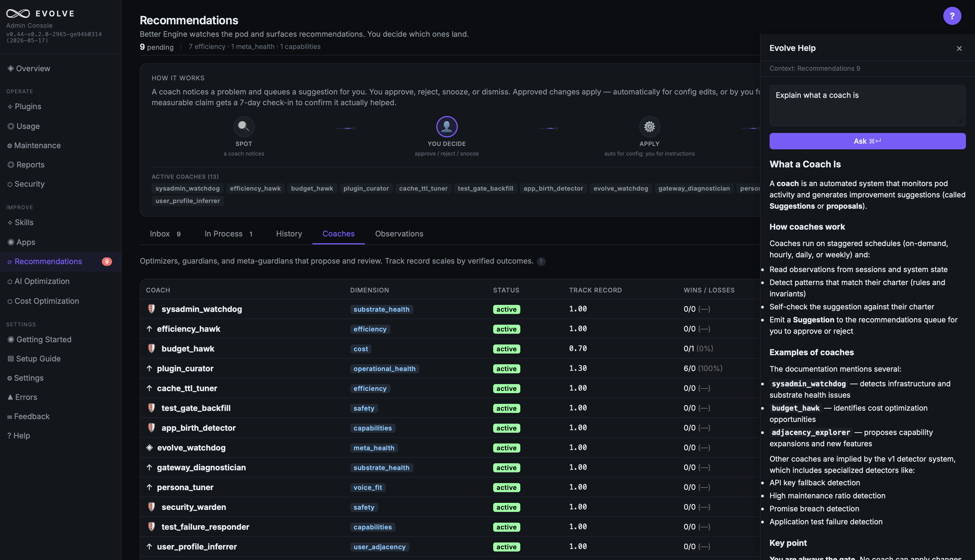Screen dimensions: 975x560
Task: Click the shield icon beside security_warden
Action: 151,507
